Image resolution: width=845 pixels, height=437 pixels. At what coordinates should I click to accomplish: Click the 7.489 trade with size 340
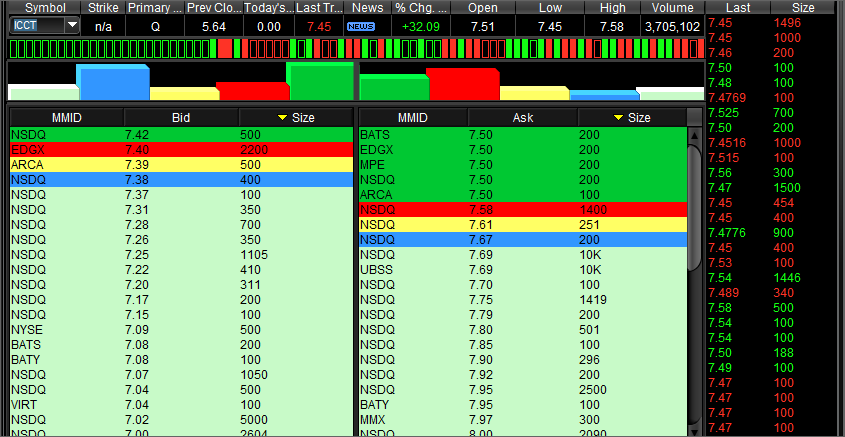click(x=771, y=293)
